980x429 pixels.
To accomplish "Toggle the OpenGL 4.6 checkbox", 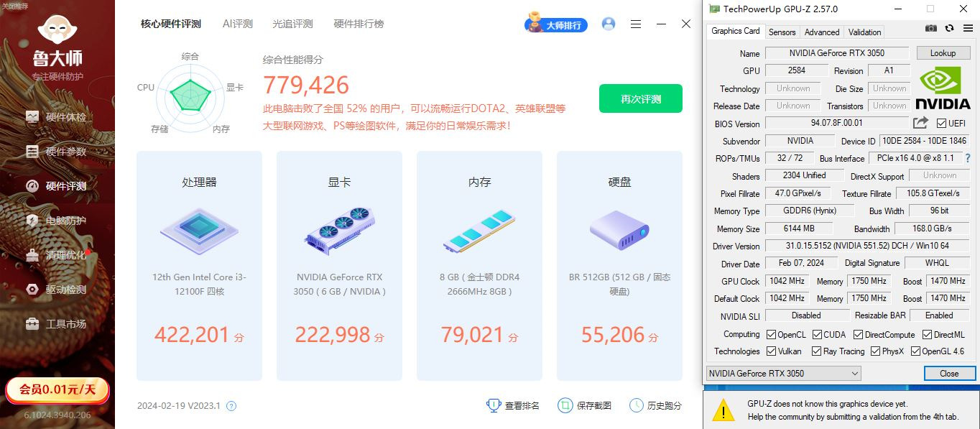I will pos(915,351).
